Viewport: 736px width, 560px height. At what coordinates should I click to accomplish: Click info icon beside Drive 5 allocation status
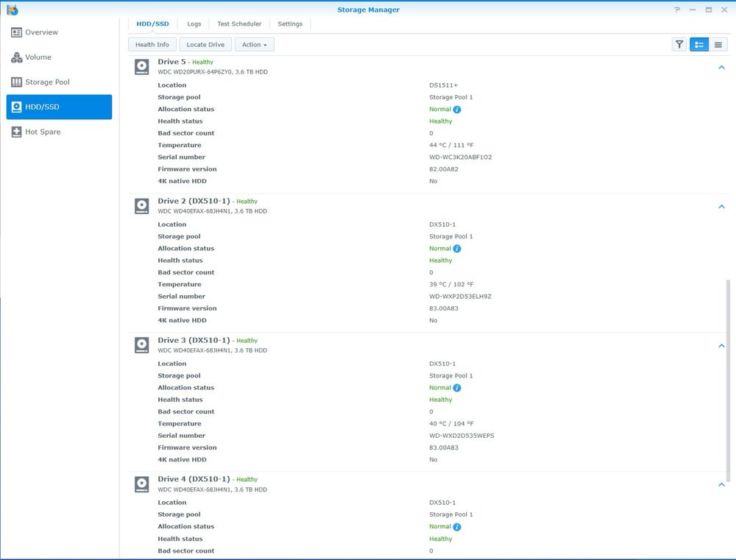pyautogui.click(x=457, y=110)
